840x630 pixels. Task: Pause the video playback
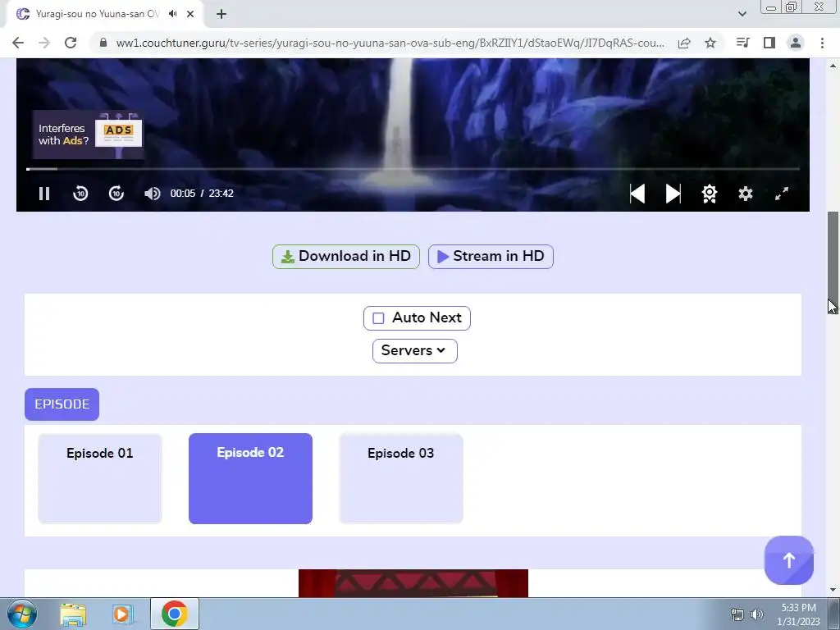[44, 194]
